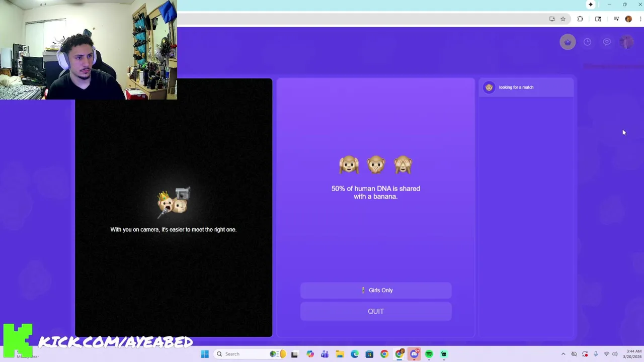This screenshot has width=644, height=362.
Task: Click the monkeys with camera icon
Action: [174, 203]
